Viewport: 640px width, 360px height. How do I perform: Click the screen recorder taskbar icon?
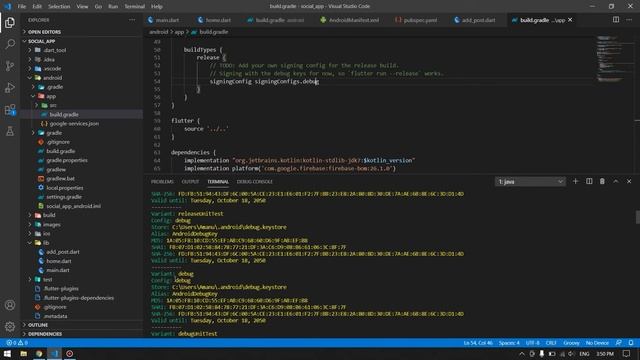(x=70, y=353)
